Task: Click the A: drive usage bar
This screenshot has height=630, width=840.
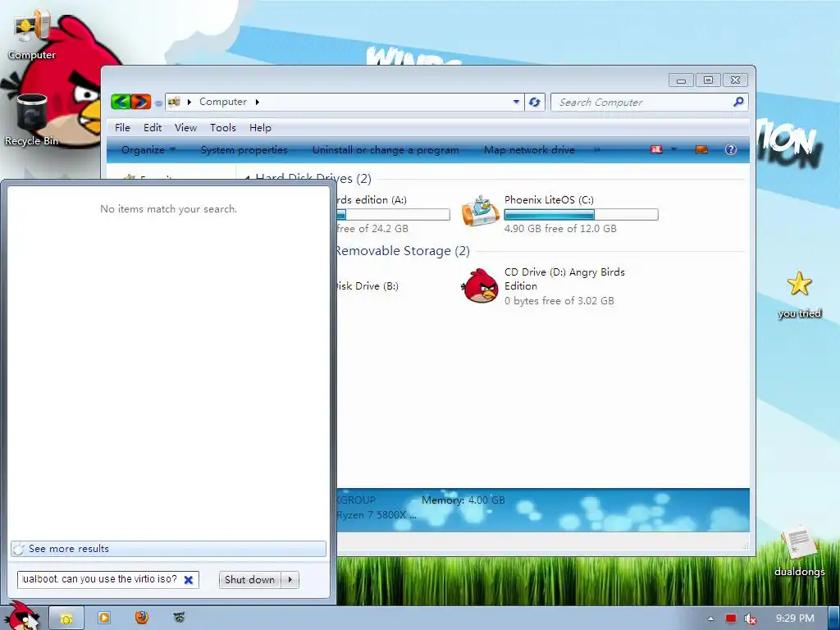Action: click(393, 214)
